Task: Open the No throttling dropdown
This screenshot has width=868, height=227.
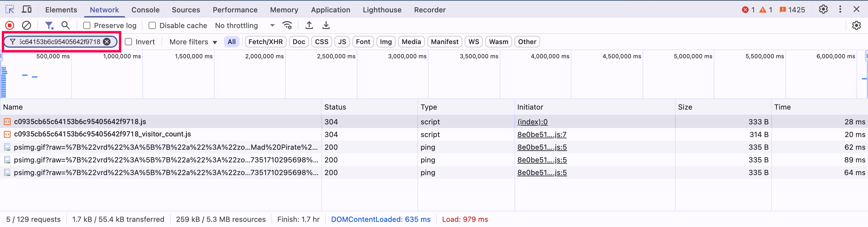Action: [x=245, y=26]
